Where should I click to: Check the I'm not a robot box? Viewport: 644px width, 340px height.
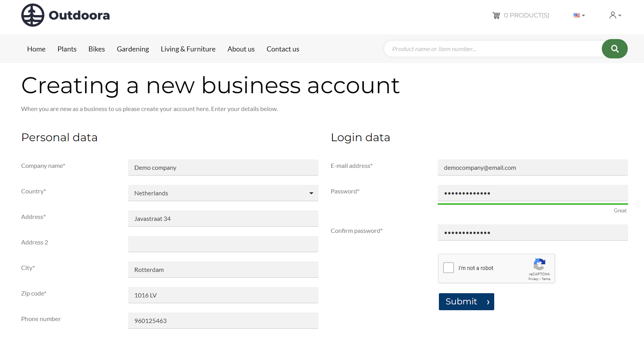coord(449,268)
